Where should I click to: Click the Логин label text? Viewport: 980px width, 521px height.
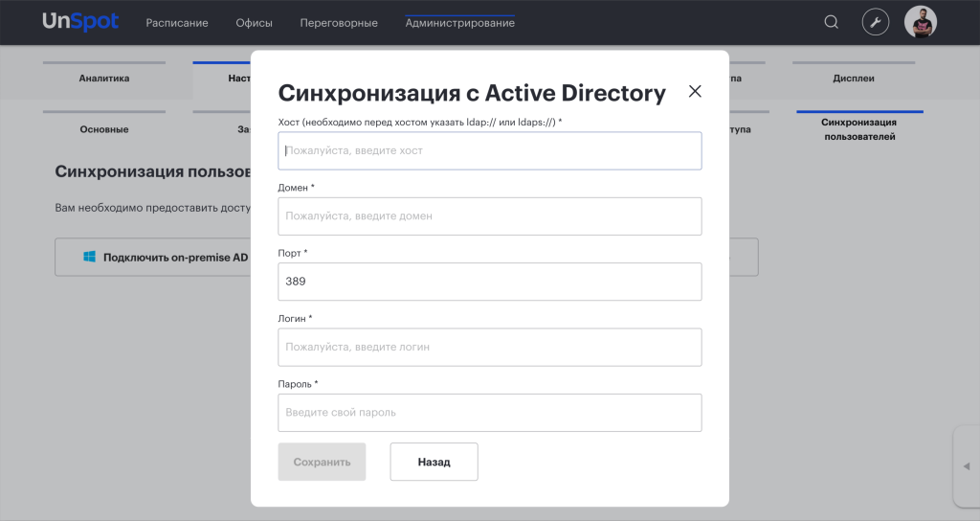coord(295,318)
